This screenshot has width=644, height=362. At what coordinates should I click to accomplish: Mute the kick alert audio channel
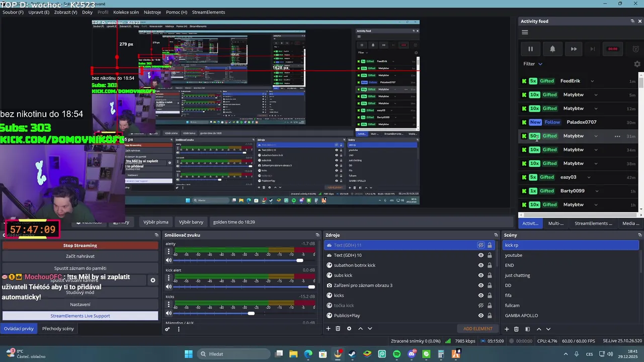click(x=169, y=287)
